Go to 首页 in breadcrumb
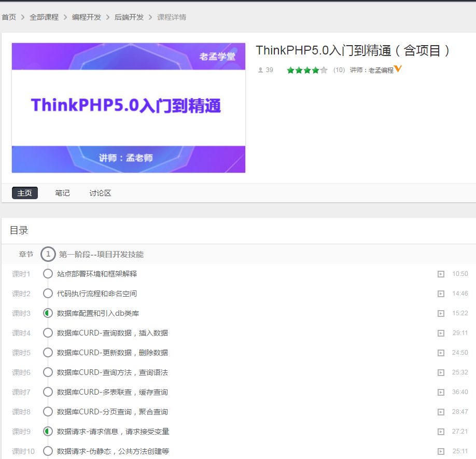Viewport: 476px width, 459px height. tap(9, 17)
